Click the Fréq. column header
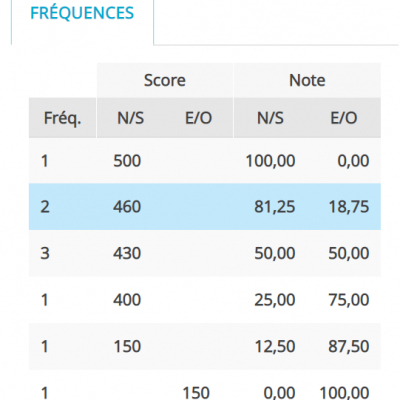400x400 pixels. click(x=62, y=118)
